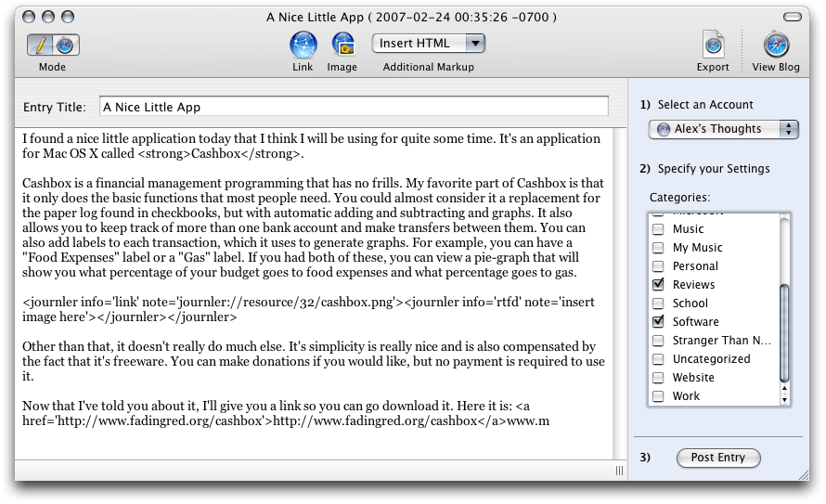Click the Entry Title text field
The image size is (826, 504).
pyautogui.click(x=354, y=107)
